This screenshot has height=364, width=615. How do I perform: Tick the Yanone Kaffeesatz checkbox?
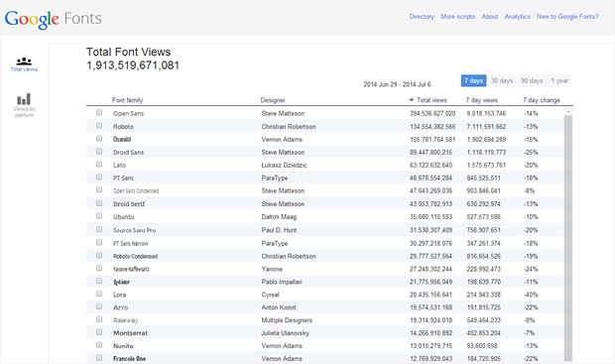[x=99, y=269]
